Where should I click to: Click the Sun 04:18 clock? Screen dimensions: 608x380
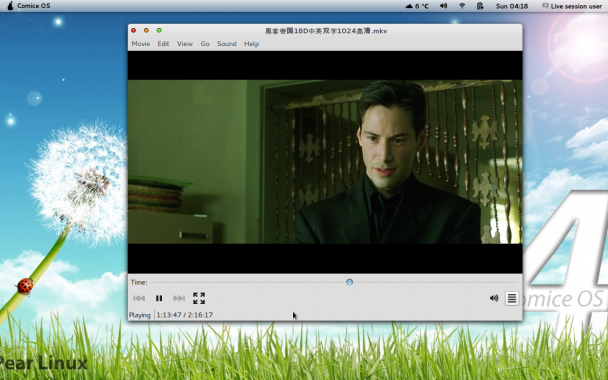coord(512,6)
